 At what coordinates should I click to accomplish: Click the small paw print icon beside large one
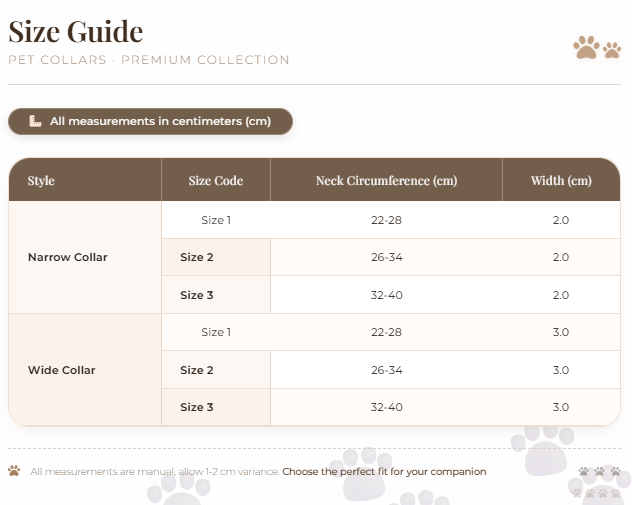point(612,50)
